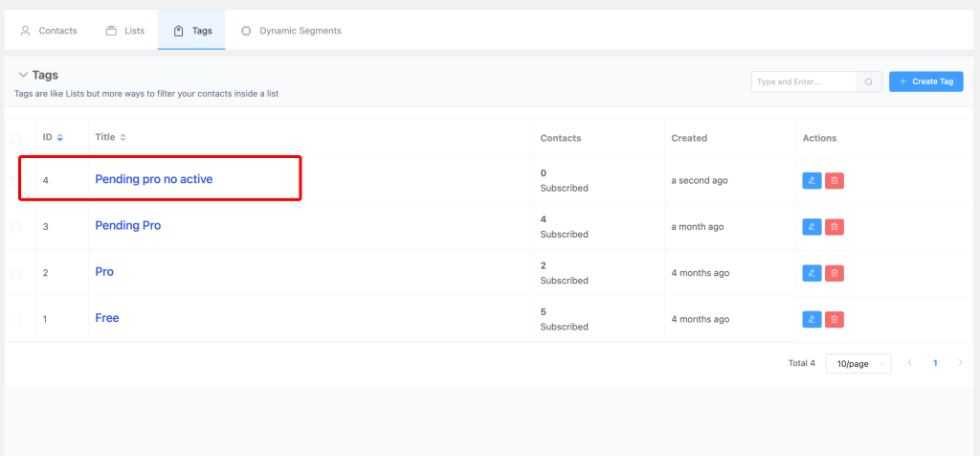This screenshot has width=980, height=456.
Task: Open the Dynamic Segments tab
Action: (291, 31)
